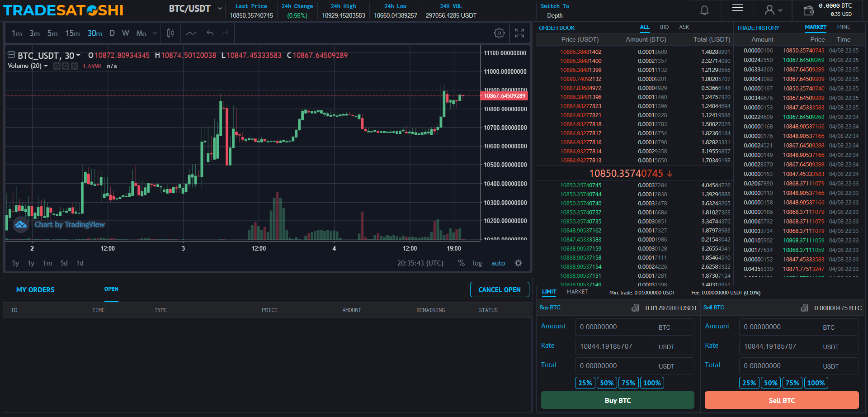The width and height of the screenshot is (868, 417).
Task: Hide the Volume indicator with eye icon
Action: click(57, 66)
